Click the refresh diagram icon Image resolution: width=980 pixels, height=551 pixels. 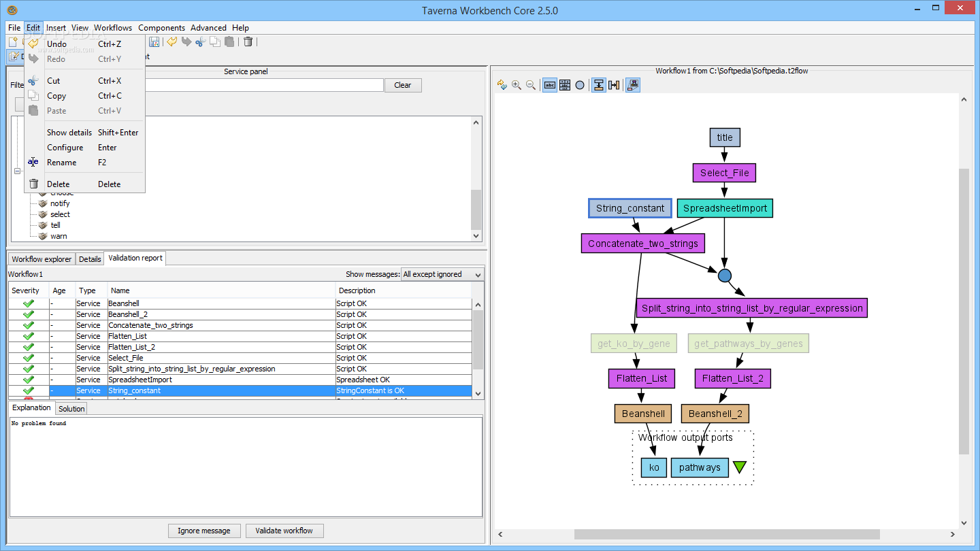(x=502, y=85)
